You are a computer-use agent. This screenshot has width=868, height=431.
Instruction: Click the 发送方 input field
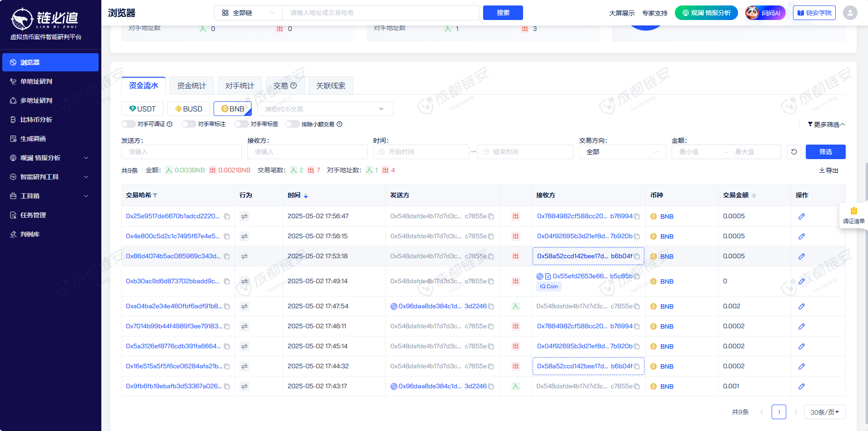[181, 152]
